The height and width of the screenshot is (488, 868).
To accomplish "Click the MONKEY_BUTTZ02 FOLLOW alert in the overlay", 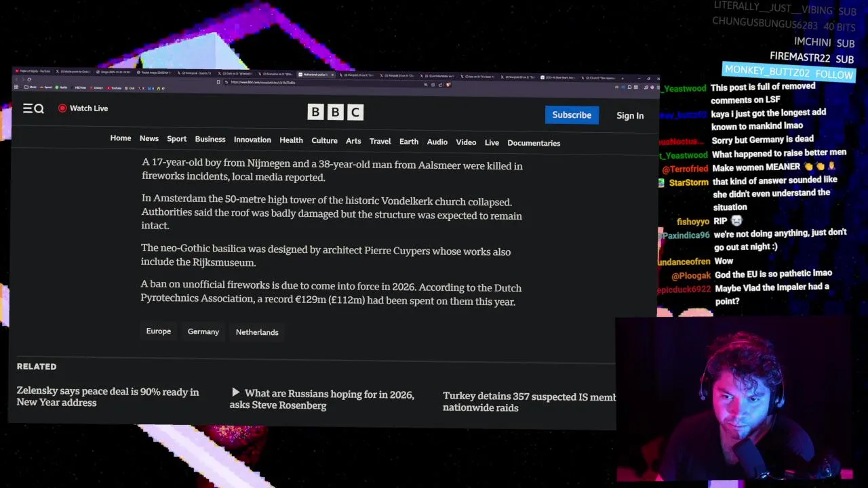I will tap(789, 72).
